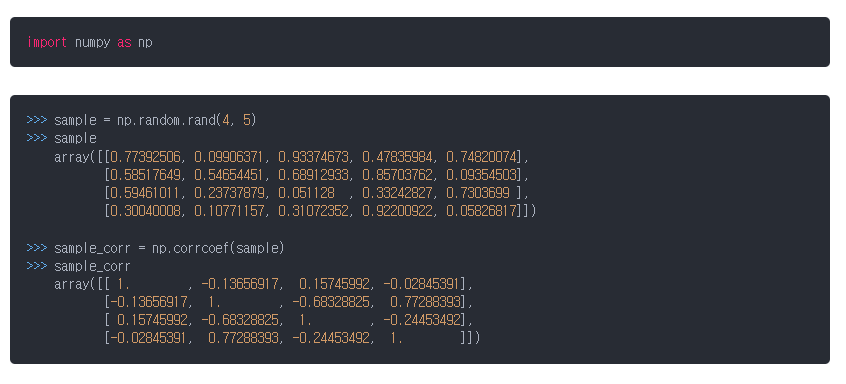Select the value 0.92200922 in sample array
The height and width of the screenshot is (384, 846).
click(x=398, y=210)
